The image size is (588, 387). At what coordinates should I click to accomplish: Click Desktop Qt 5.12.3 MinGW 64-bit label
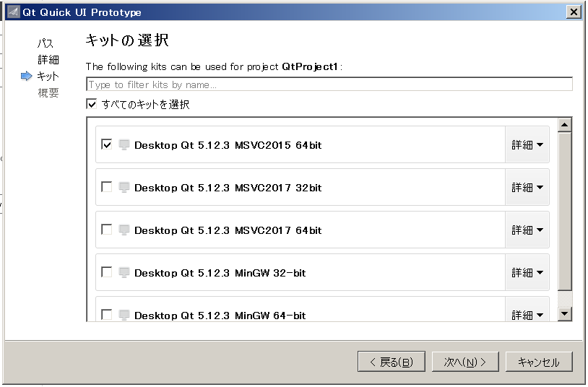click(x=220, y=315)
